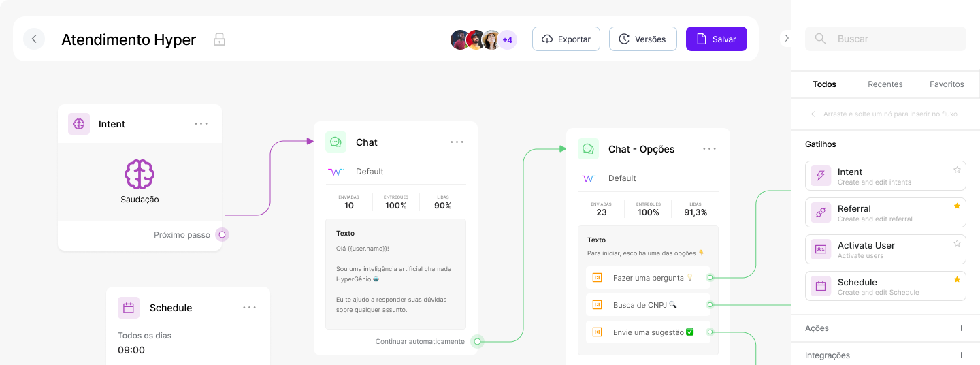Image resolution: width=980 pixels, height=365 pixels.
Task: Toggle favorite star on Activate User
Action: [957, 243]
